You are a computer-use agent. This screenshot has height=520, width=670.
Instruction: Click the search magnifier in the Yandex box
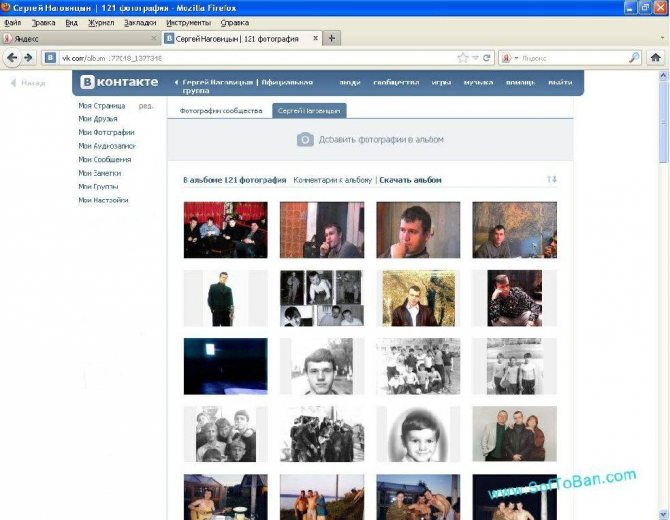tap(634, 57)
